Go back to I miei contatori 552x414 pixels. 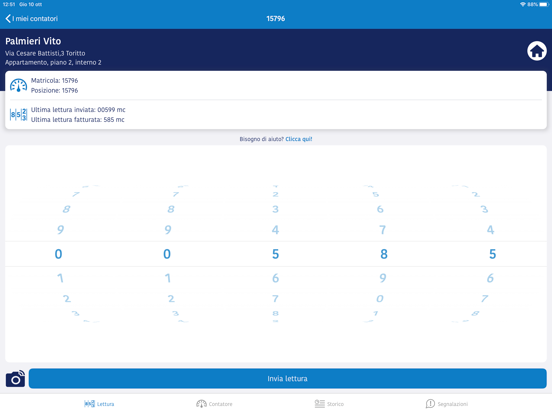pos(32,19)
